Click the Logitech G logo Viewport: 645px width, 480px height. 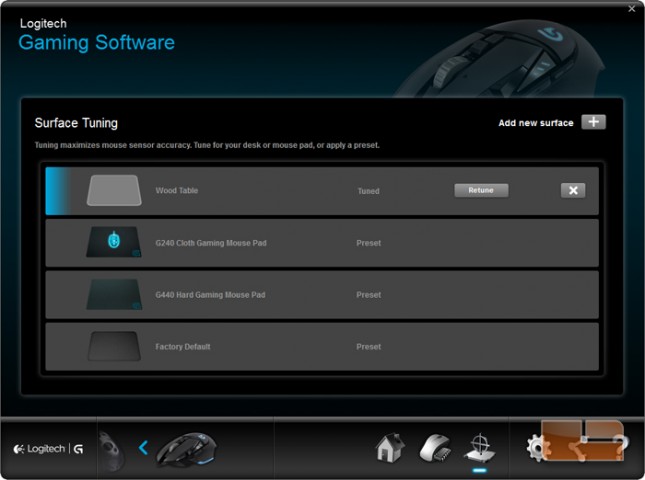[48, 449]
